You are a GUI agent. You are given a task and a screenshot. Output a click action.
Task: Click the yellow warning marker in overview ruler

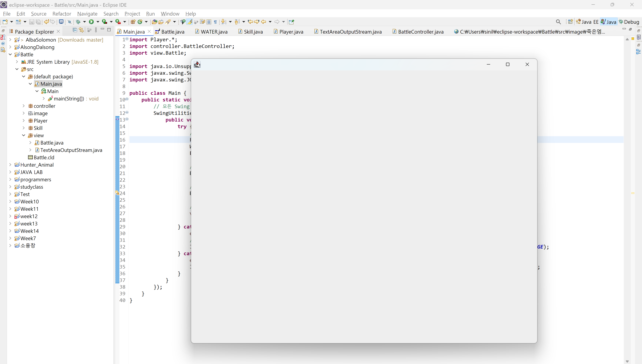pyautogui.click(x=633, y=193)
